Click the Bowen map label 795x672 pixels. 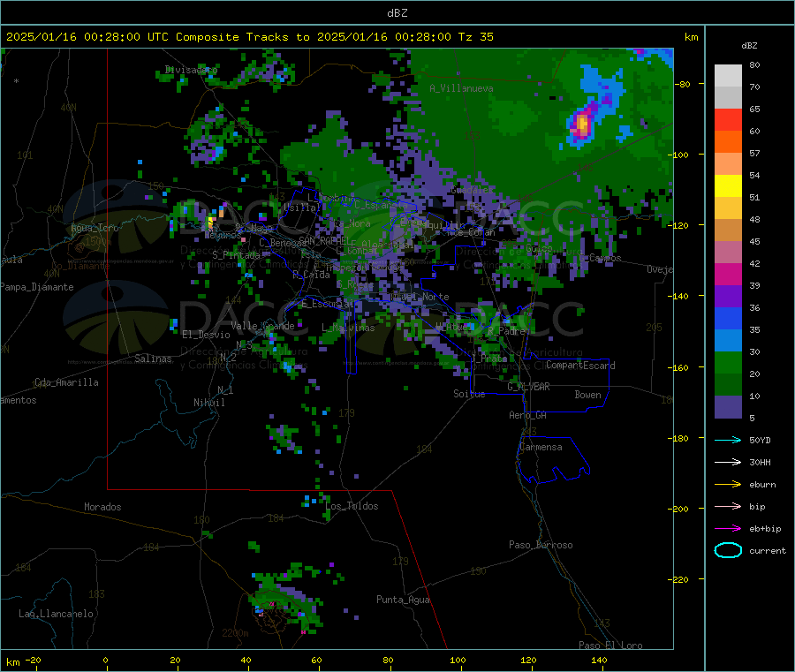[x=587, y=396]
